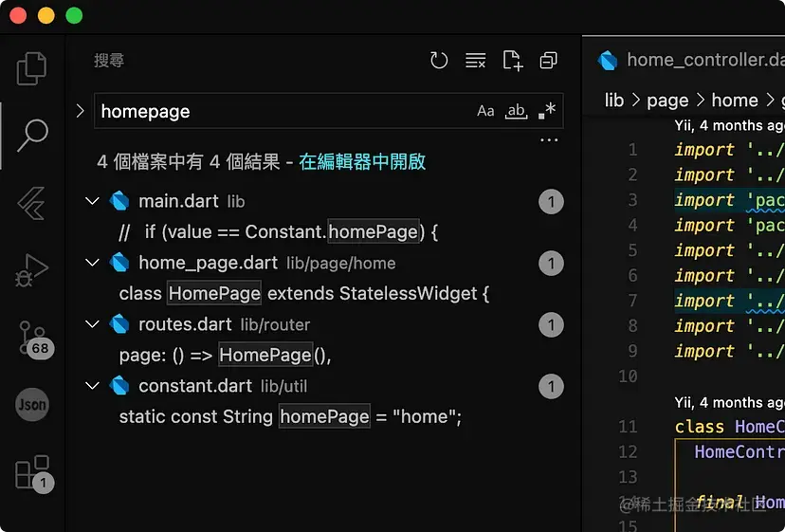Viewport: 785px width, 532px height.
Task: Toggle Match Case search option
Action: [x=485, y=111]
